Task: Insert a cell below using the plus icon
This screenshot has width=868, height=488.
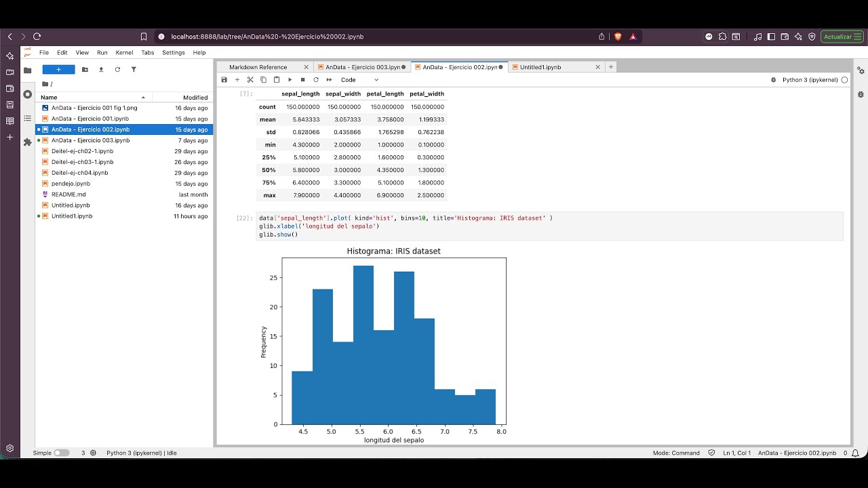Action: pyautogui.click(x=237, y=80)
